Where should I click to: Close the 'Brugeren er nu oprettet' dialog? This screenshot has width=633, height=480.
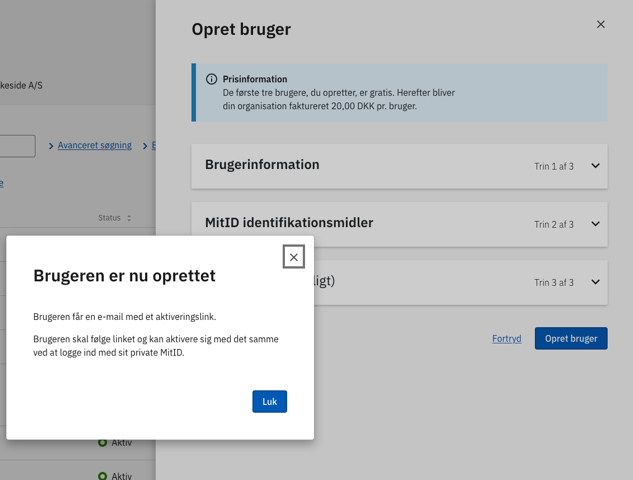(293, 257)
